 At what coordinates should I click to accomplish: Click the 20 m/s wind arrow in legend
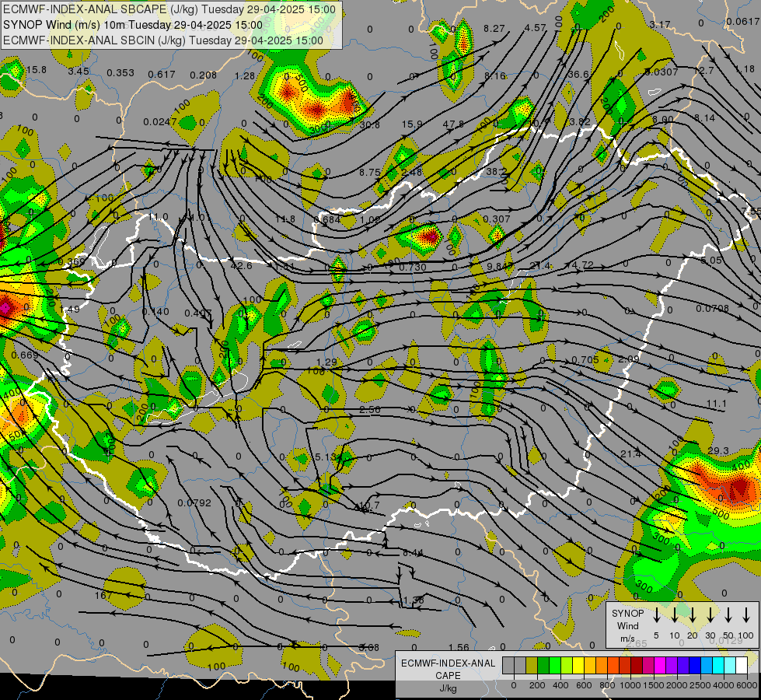point(692,615)
